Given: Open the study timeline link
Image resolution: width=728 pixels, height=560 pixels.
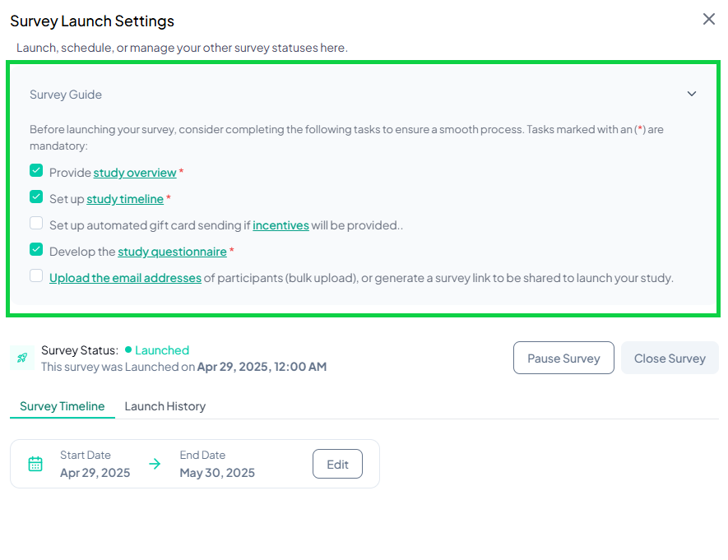Looking at the screenshot, I should (x=125, y=199).
